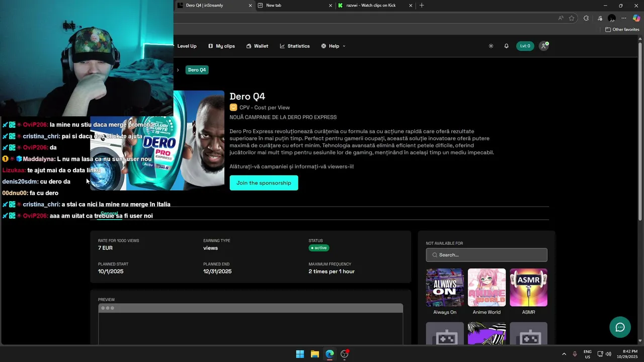Click the General tab label
Image resolution: width=644 pixels, height=362 pixels.
[109, 214]
